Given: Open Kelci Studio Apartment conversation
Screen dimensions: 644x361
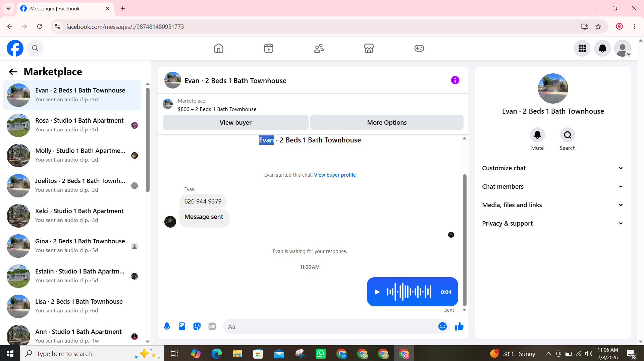Looking at the screenshot, I should tap(72, 216).
